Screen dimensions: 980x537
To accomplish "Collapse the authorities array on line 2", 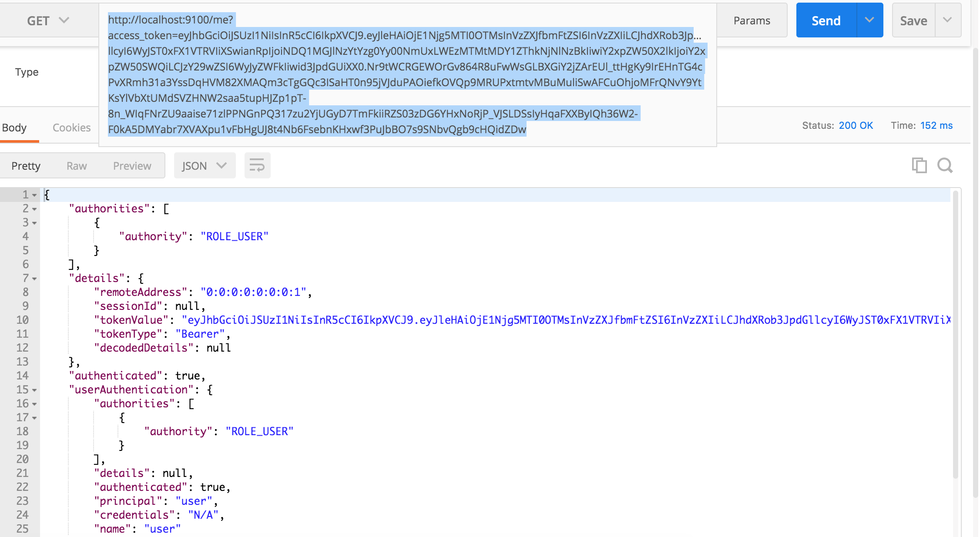I will point(34,209).
